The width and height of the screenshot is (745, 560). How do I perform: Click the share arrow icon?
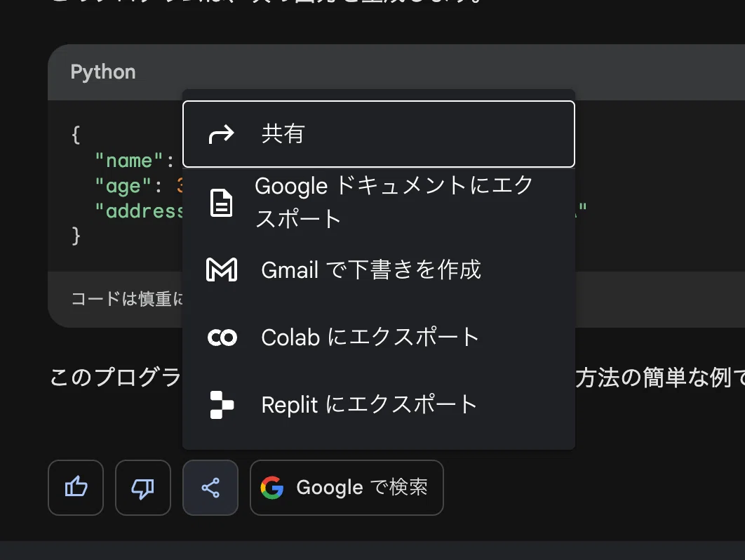tap(222, 134)
